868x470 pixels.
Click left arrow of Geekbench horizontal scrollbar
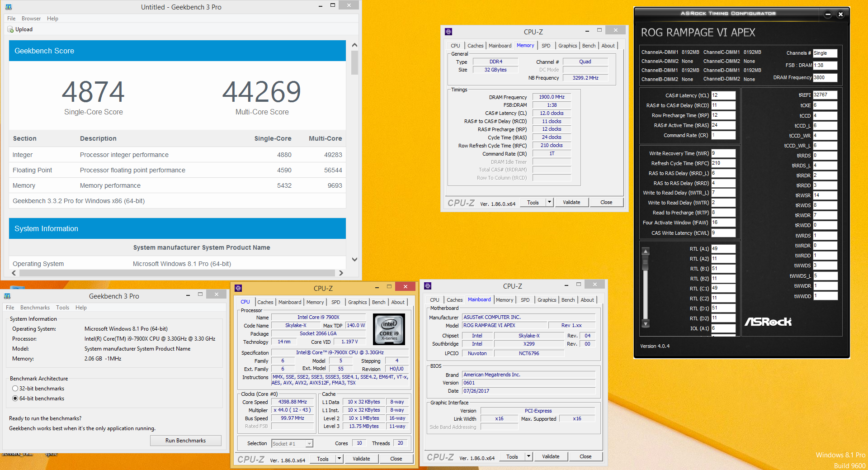pos(14,273)
